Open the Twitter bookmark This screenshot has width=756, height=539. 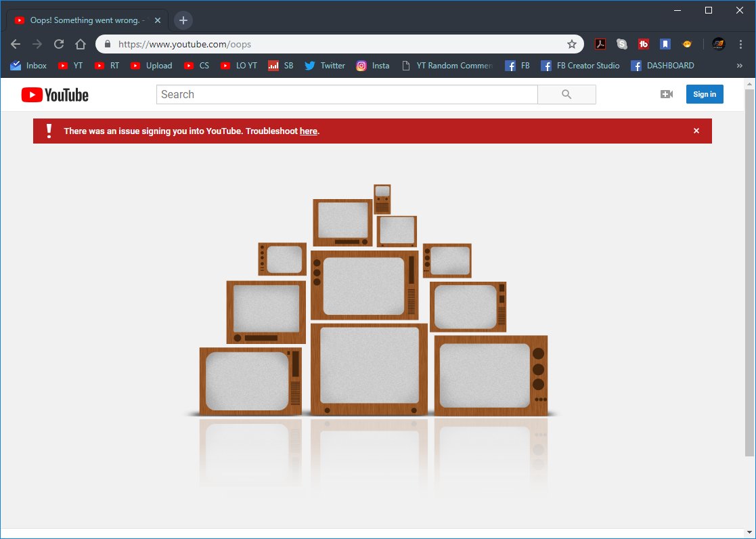325,66
